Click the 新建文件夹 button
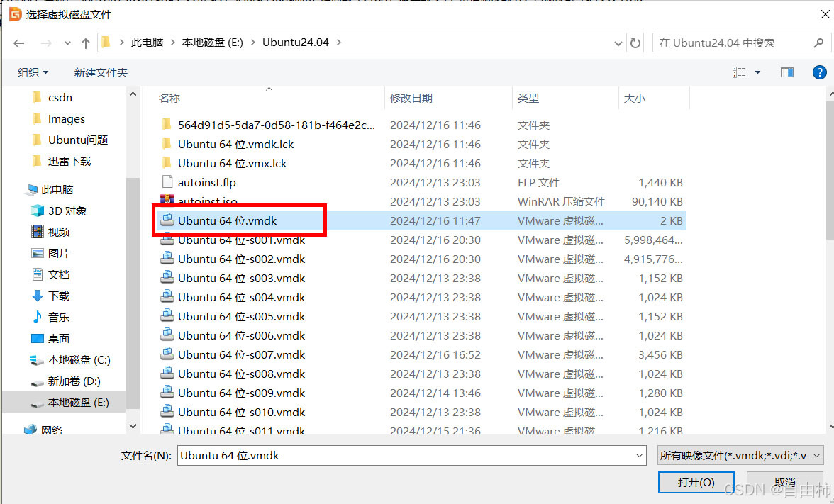 pyautogui.click(x=101, y=72)
